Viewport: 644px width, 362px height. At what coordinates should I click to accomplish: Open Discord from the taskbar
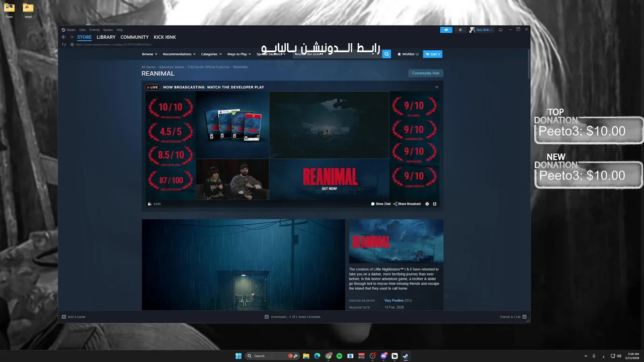point(383,356)
